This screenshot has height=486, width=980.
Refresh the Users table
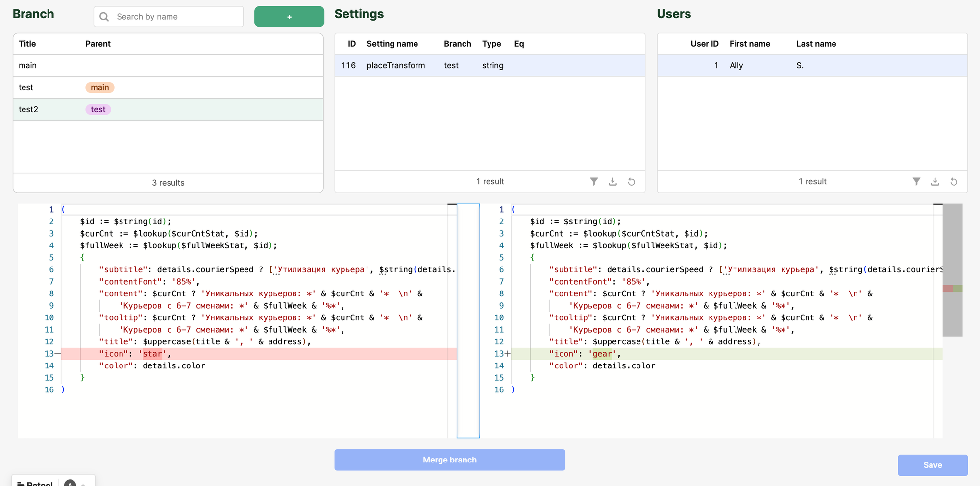(954, 182)
